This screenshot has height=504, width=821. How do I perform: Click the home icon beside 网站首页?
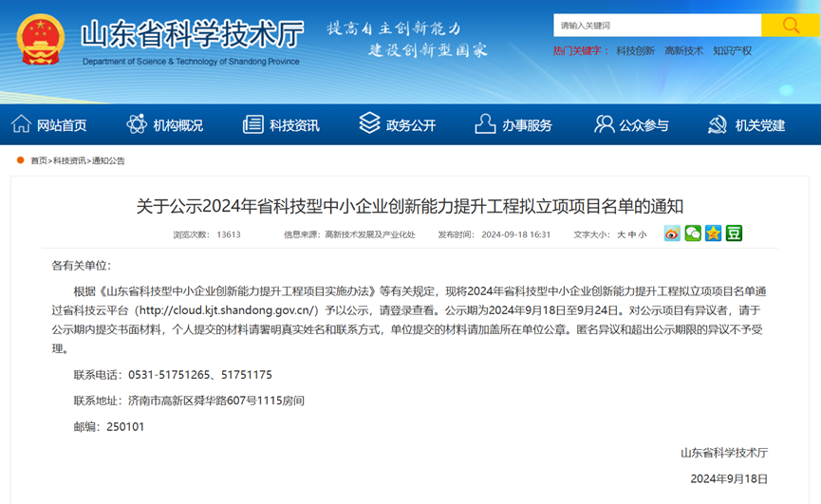click(21, 124)
